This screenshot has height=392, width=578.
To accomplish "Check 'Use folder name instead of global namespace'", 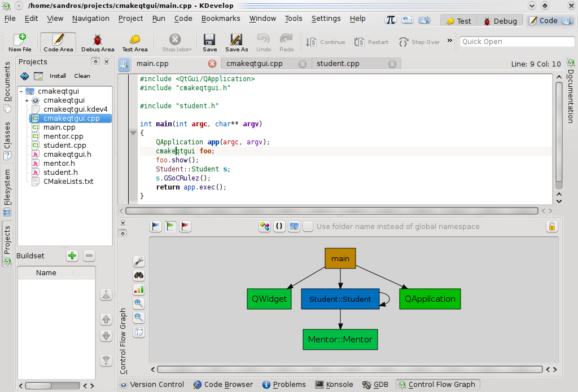I will (308, 226).
